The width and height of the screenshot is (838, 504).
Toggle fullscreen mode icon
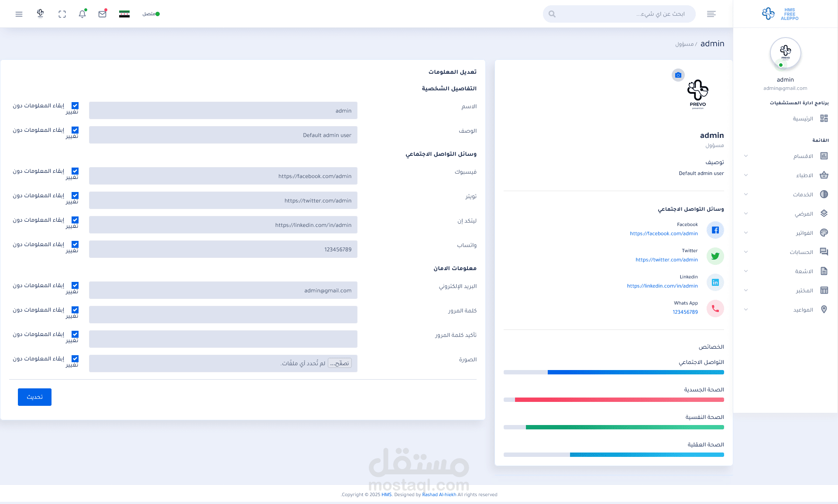tap(62, 14)
